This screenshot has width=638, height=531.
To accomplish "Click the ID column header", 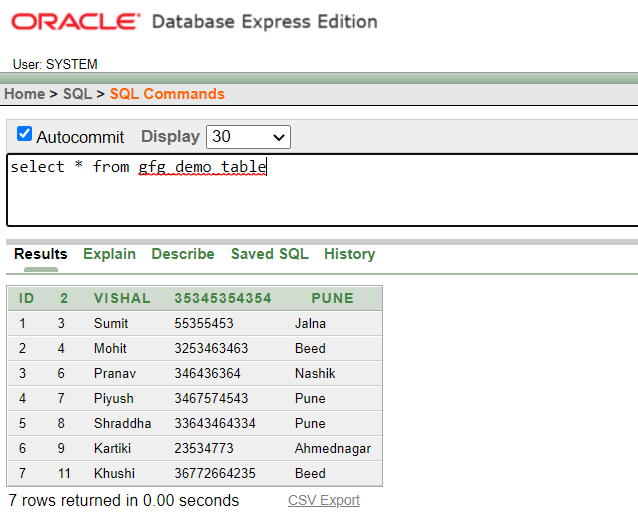I will pos(27,298).
